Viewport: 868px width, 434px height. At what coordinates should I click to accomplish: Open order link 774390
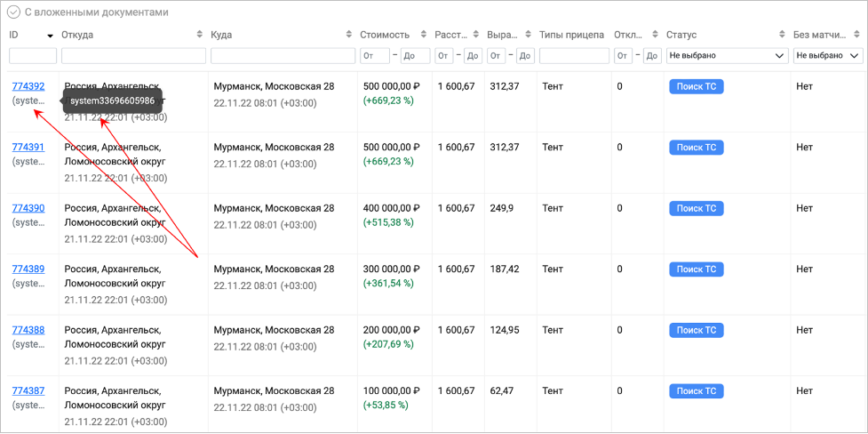click(x=28, y=208)
